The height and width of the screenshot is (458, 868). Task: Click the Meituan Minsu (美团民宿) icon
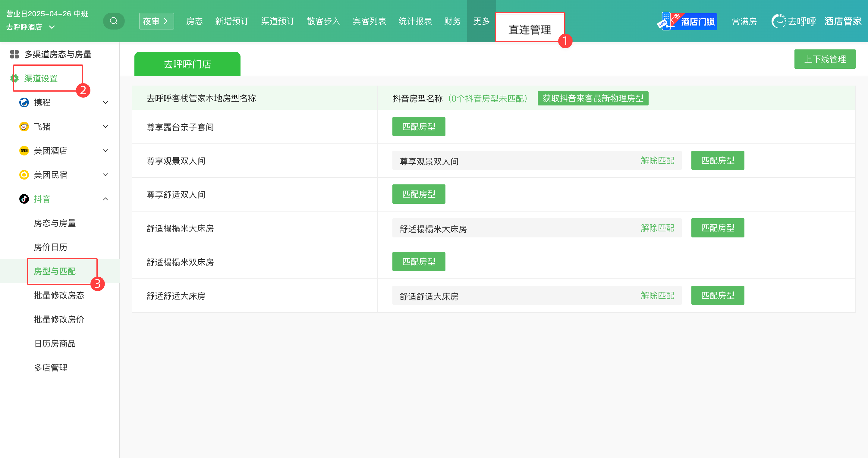(24, 175)
